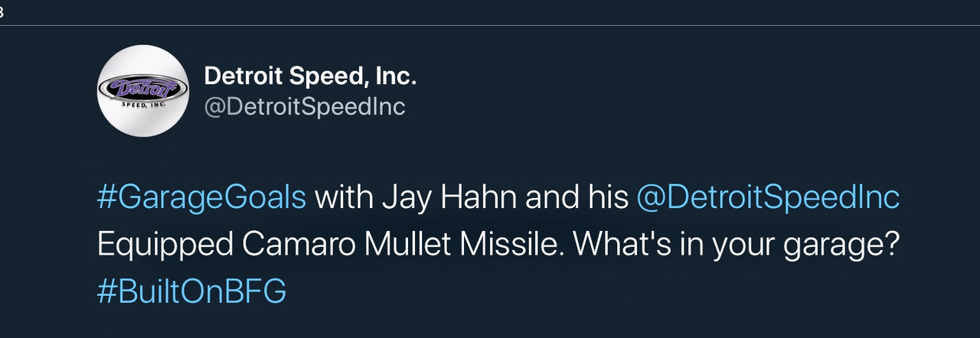Click "Inc." in the display name

tap(397, 76)
